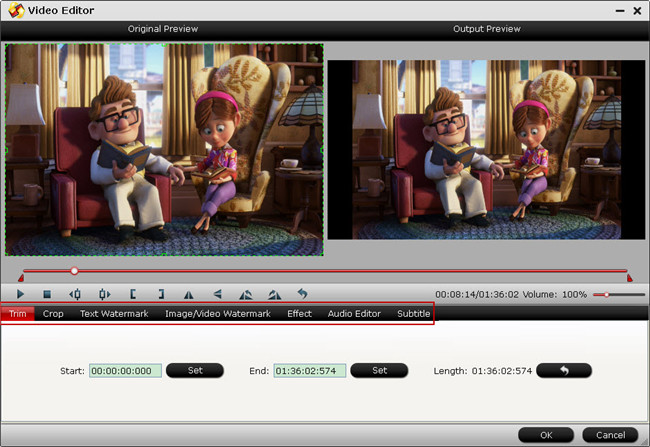Reset trim length with the undo button
The width and height of the screenshot is (650, 447).
[x=564, y=370]
